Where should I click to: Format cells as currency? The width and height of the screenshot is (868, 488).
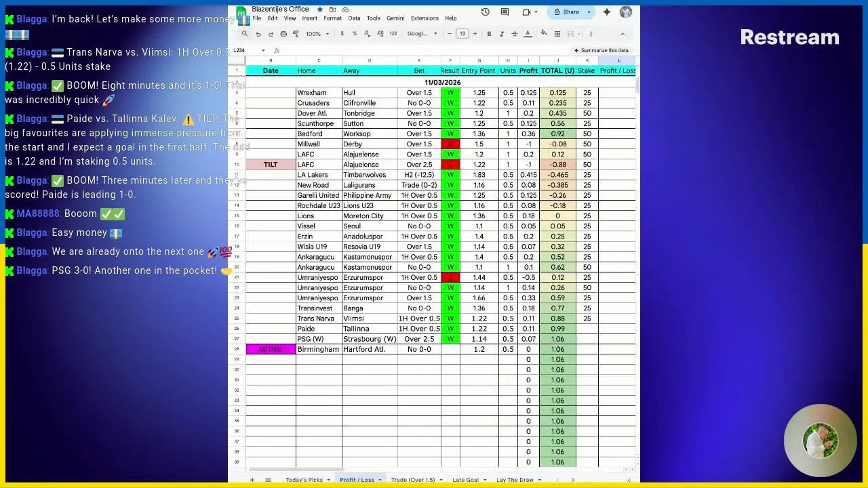pyautogui.click(x=342, y=34)
